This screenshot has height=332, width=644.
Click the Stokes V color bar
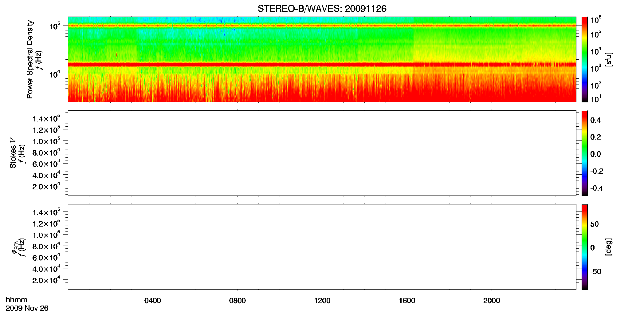click(x=585, y=153)
